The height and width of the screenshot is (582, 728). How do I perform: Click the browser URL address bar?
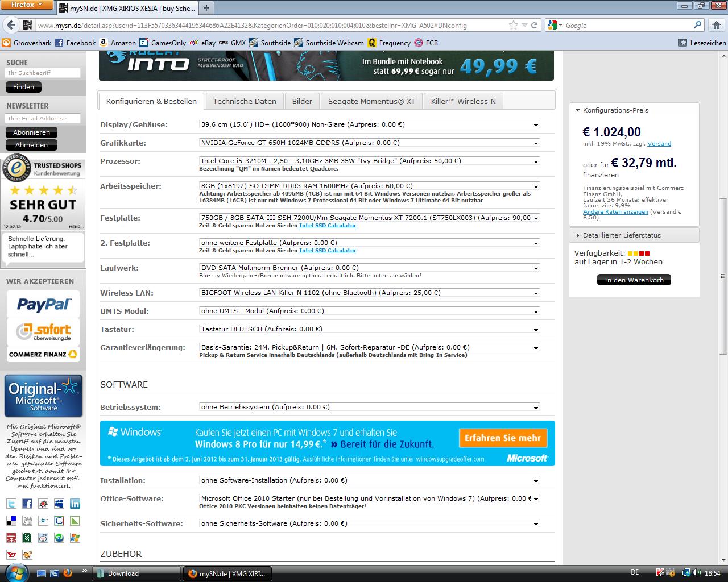click(270, 25)
